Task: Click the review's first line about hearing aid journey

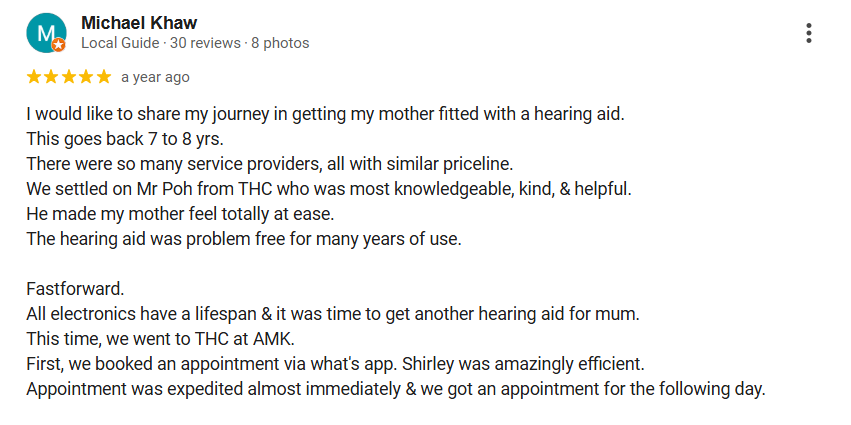Action: [x=325, y=115]
